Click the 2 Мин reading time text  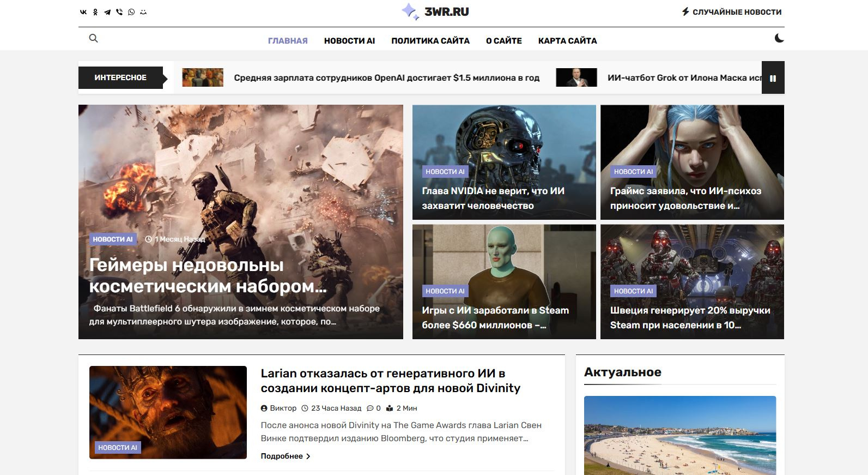pos(406,408)
